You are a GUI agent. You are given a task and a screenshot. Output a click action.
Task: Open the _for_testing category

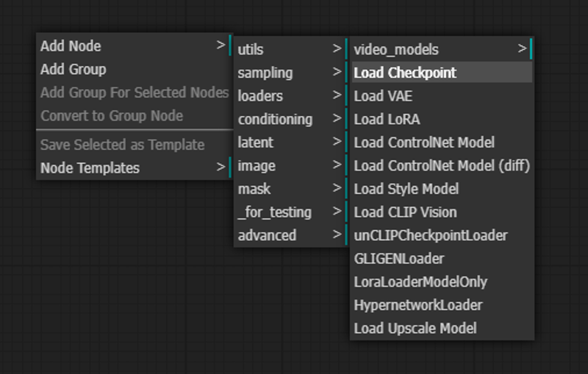point(291,212)
